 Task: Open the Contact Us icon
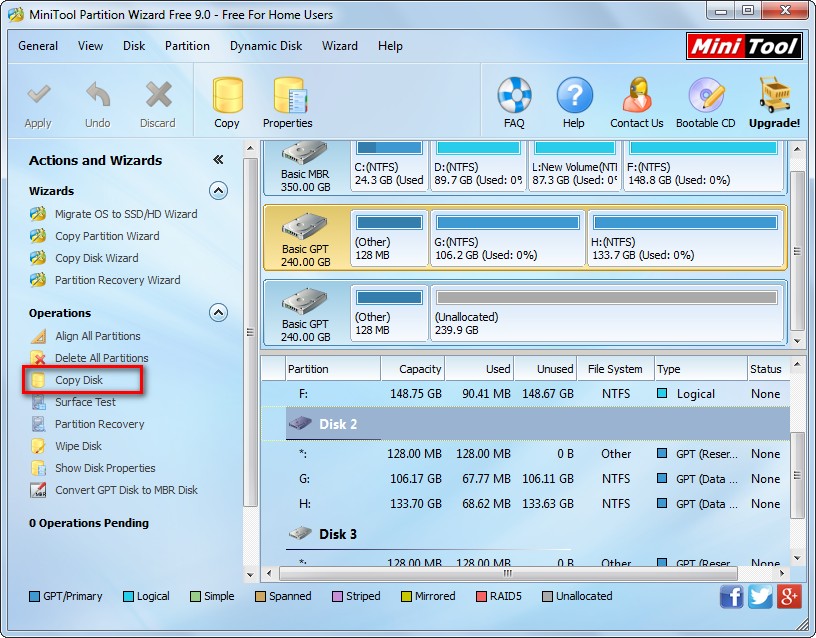(637, 95)
